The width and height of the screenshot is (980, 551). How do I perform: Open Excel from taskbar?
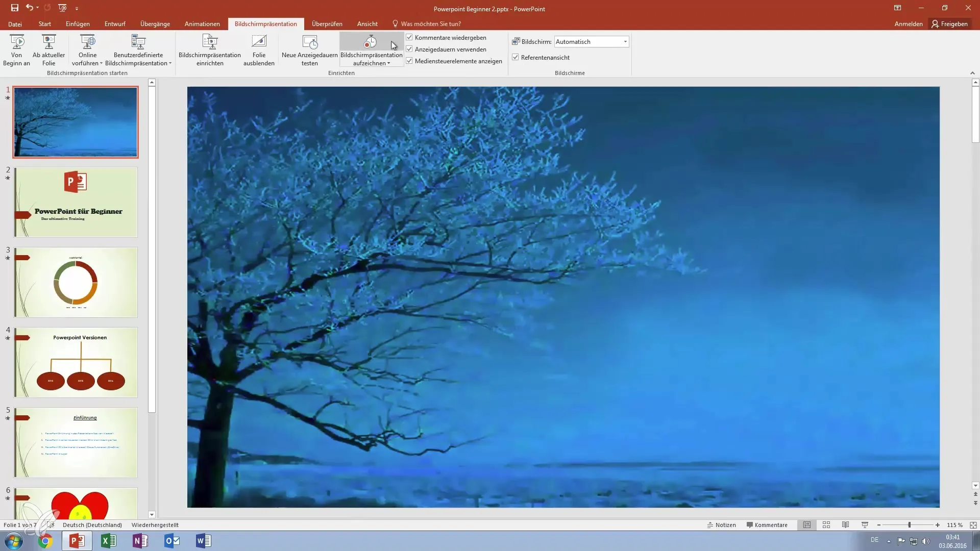point(109,541)
